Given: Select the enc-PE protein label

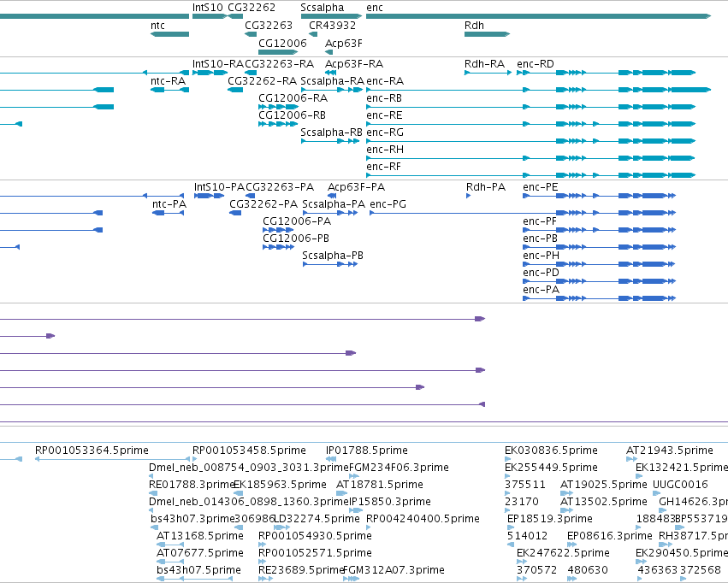Looking at the screenshot, I should point(541,187).
